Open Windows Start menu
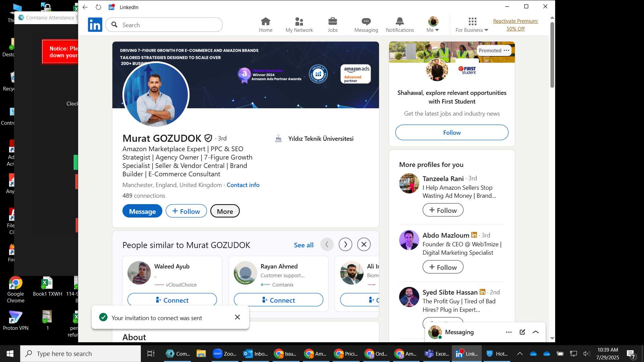Image resolution: width=644 pixels, height=362 pixels. [x=10, y=354]
